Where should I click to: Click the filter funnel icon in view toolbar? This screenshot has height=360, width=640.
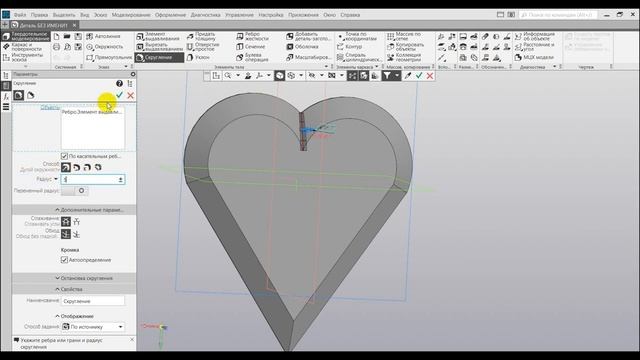point(387,76)
